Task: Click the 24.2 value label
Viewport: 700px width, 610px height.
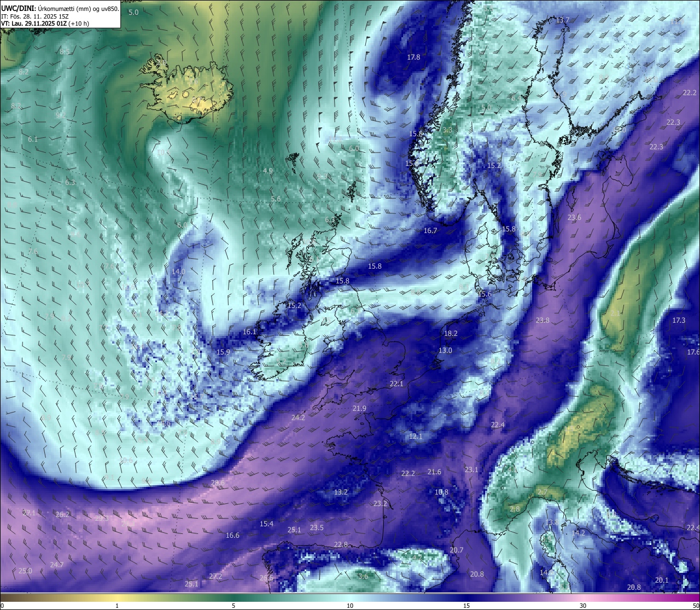Action: pyautogui.click(x=298, y=418)
